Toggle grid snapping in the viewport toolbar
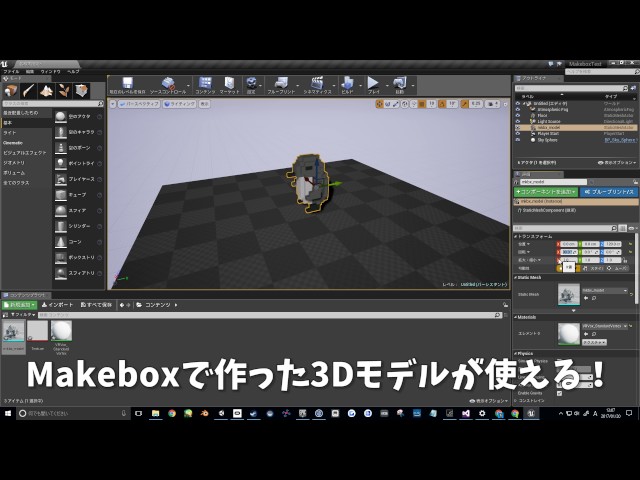Image resolution: width=640 pixels, height=480 pixels. [422, 104]
